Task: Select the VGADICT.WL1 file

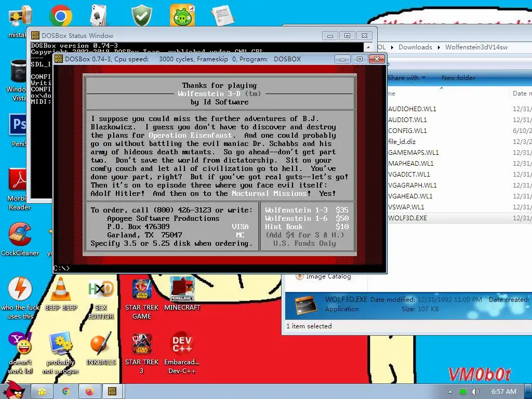Action: [x=409, y=174]
